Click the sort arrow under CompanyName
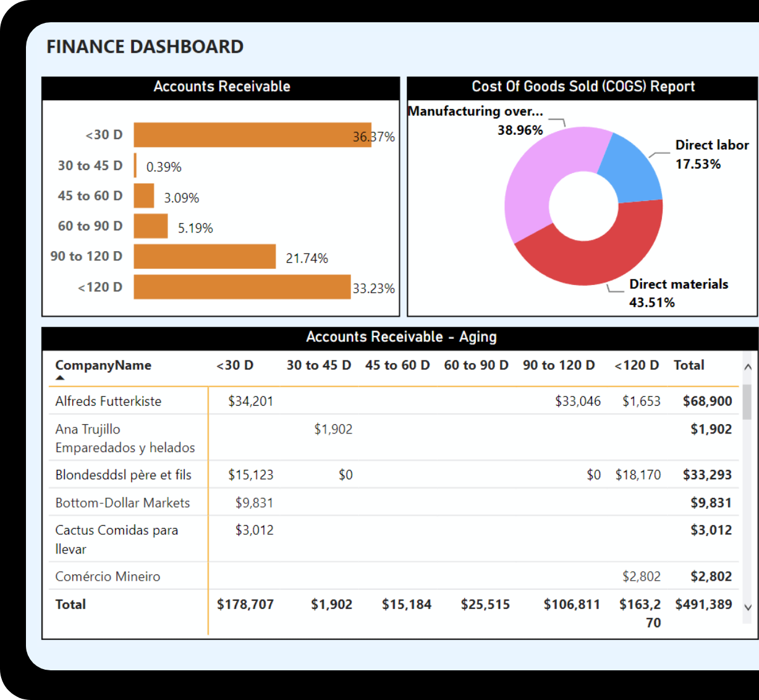 [60, 378]
